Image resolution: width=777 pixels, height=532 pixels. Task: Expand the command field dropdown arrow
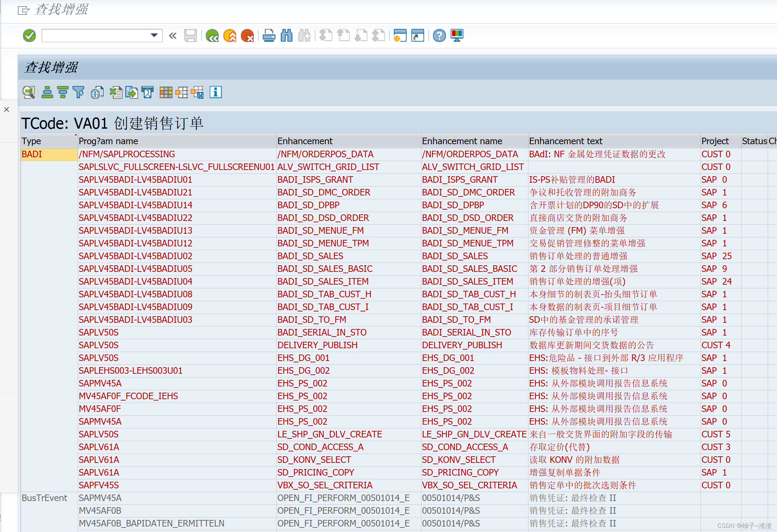click(x=154, y=35)
